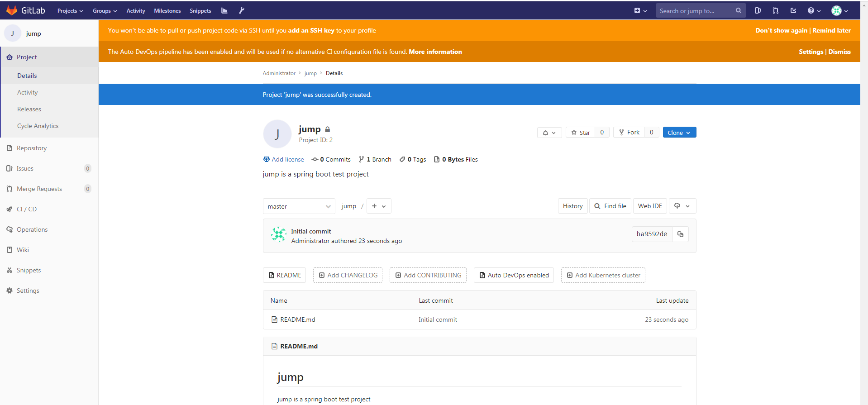Click Auto DevOps enabled button
The image size is (868, 405).
(x=514, y=275)
